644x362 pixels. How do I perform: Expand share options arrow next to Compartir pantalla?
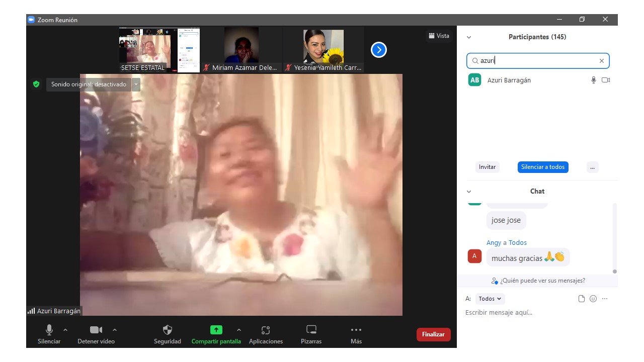239,330
